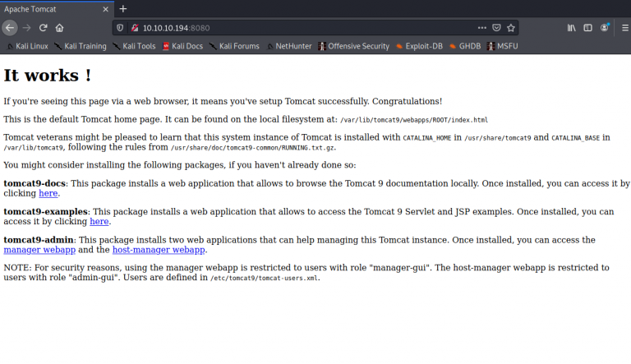Click the forward navigation arrow
This screenshot has width=631, height=364.
coord(26,28)
